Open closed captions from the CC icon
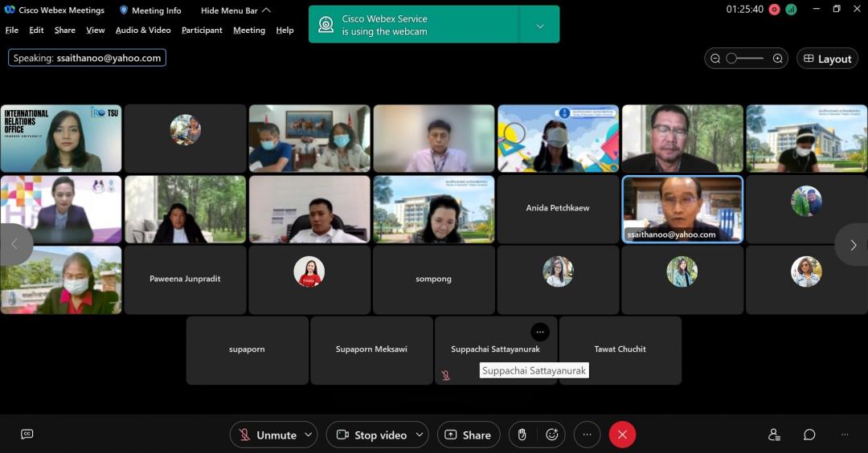This screenshot has width=868, height=453. pos(27,435)
